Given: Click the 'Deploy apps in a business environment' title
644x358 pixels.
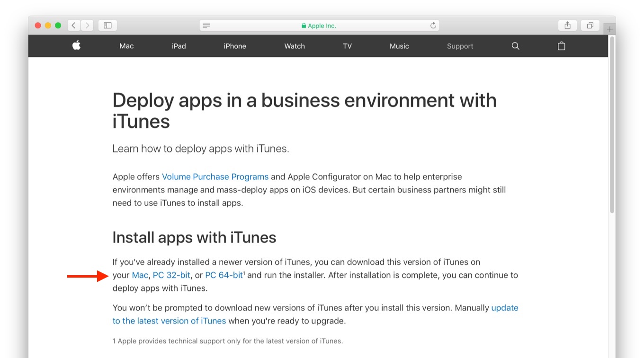Looking at the screenshot, I should tap(304, 111).
